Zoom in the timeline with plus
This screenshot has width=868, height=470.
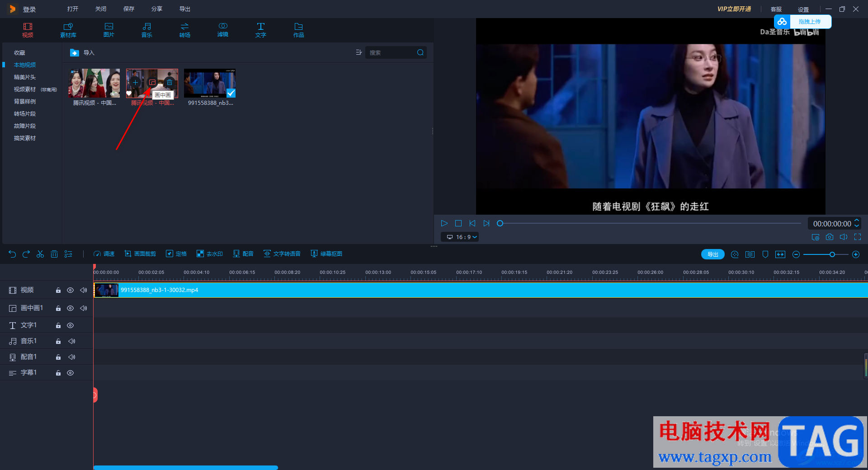tap(856, 254)
